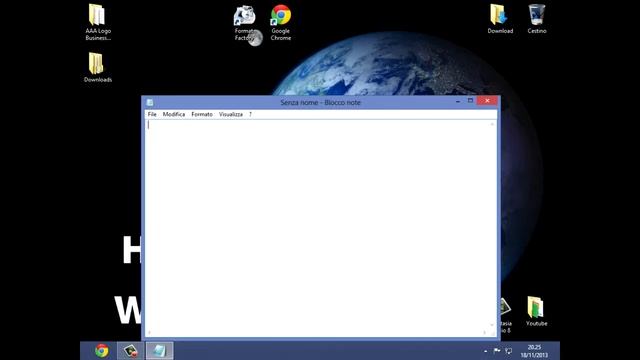Select the AAA Logo Business folder icon

tap(98, 22)
